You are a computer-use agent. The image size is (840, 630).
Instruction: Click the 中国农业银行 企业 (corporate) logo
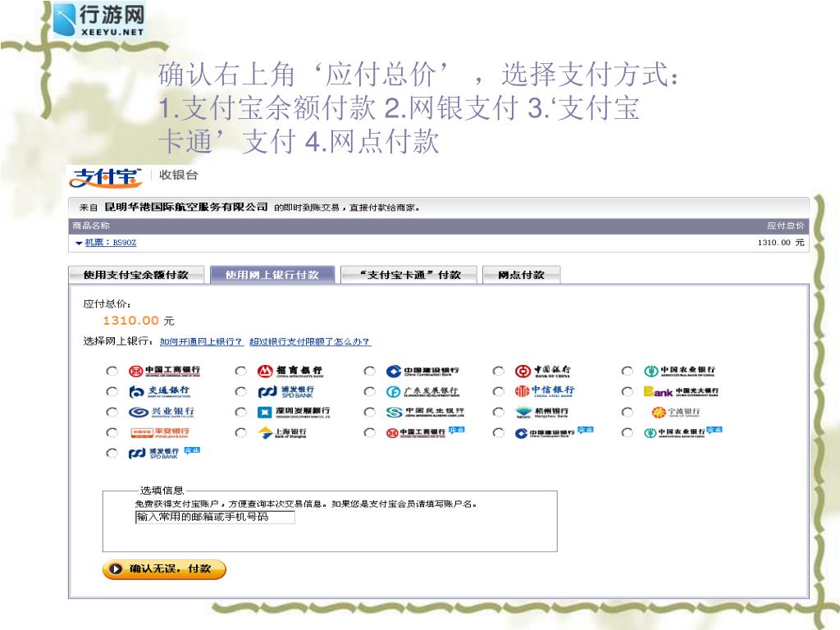(683, 432)
